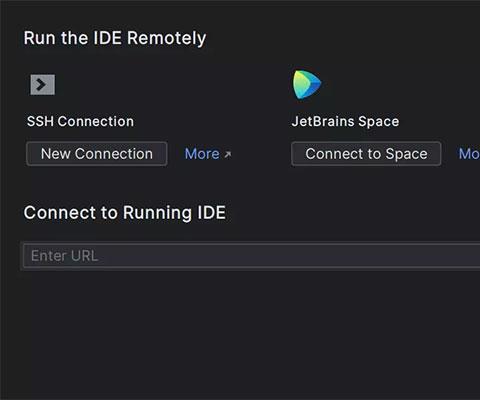Click the external arrow icon beside More

coord(228,154)
